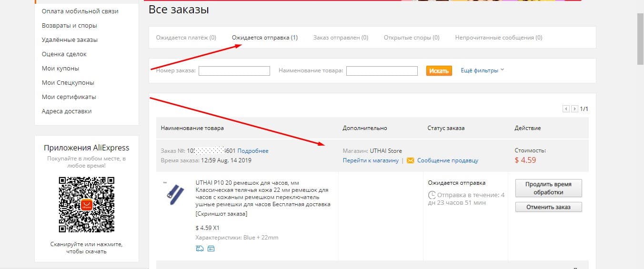Click the 'UTHAI Store' shop name

[x=386, y=151]
